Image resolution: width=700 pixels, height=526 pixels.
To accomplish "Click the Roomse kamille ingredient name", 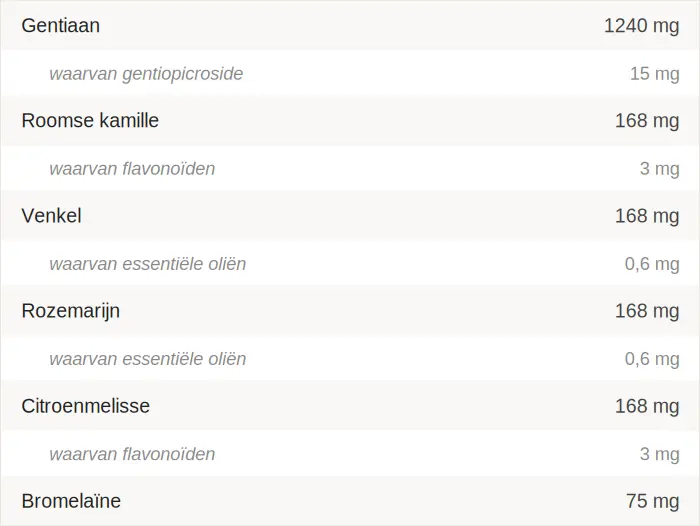I will click(90, 121).
